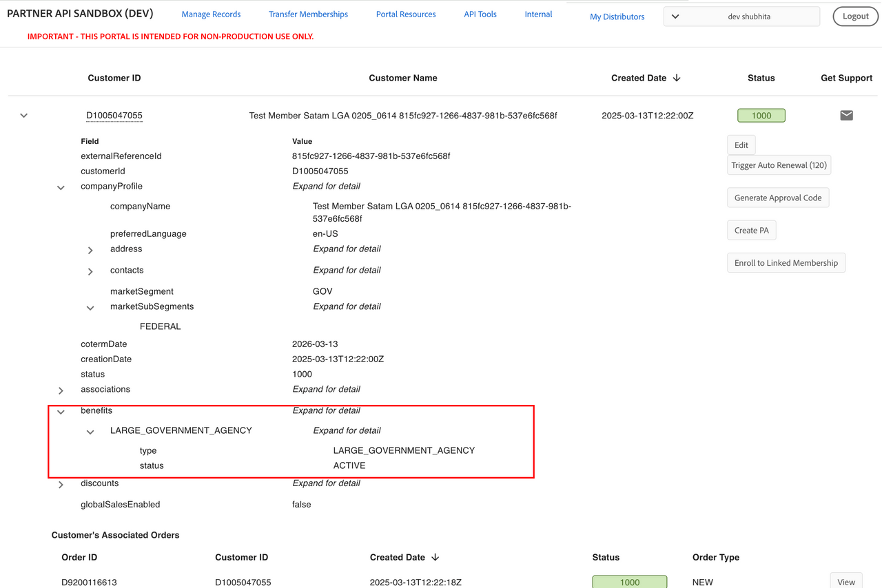Click globalSalesEnabled value false
Image resolution: width=882 pixels, height=588 pixels.
(x=302, y=505)
